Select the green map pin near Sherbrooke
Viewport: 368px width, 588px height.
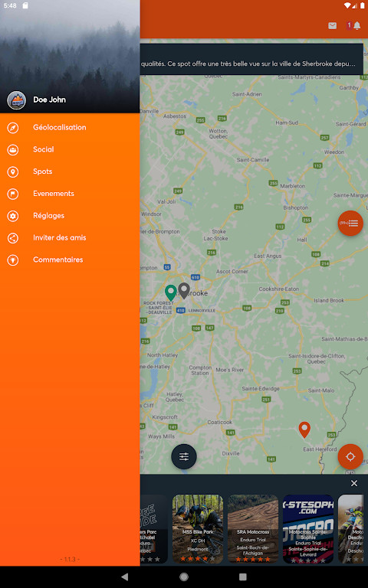point(171,293)
